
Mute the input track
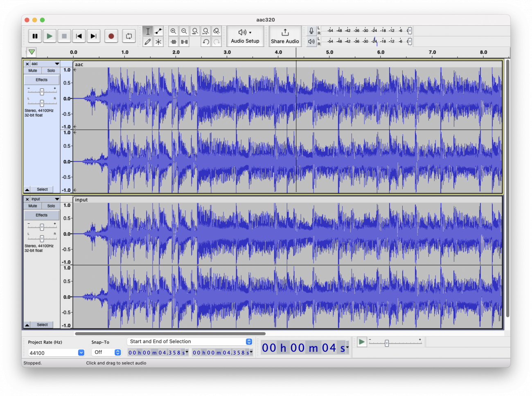coord(33,206)
